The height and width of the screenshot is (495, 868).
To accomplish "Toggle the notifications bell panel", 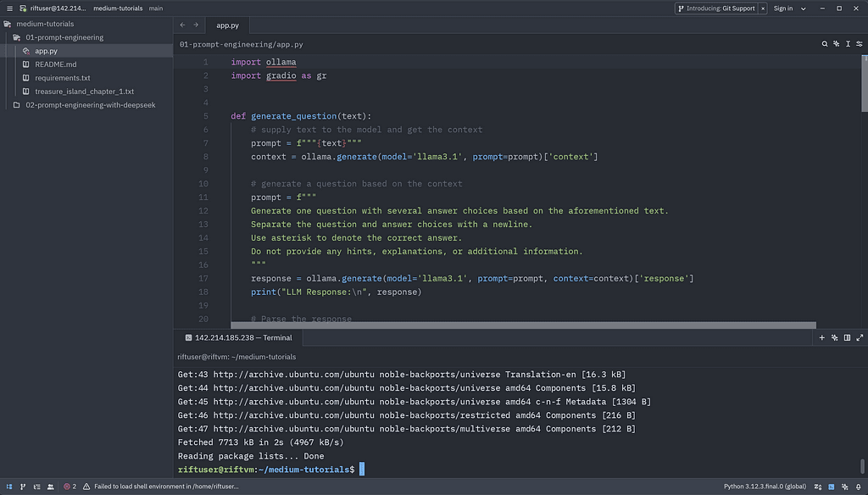I will tap(859, 487).
